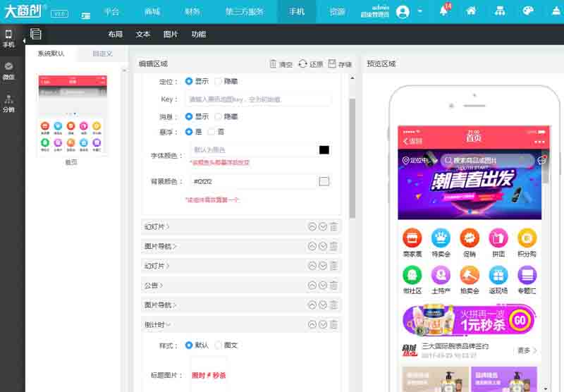Open the admin user dropdown arrow
Image resolution: width=564 pixels, height=392 pixels.
(420, 11)
